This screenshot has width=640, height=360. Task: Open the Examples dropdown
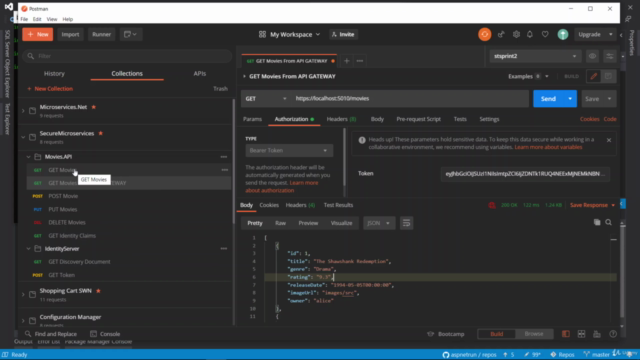(x=528, y=76)
